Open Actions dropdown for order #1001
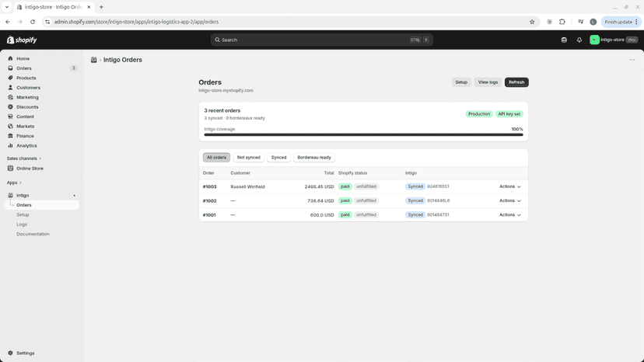 (509, 215)
